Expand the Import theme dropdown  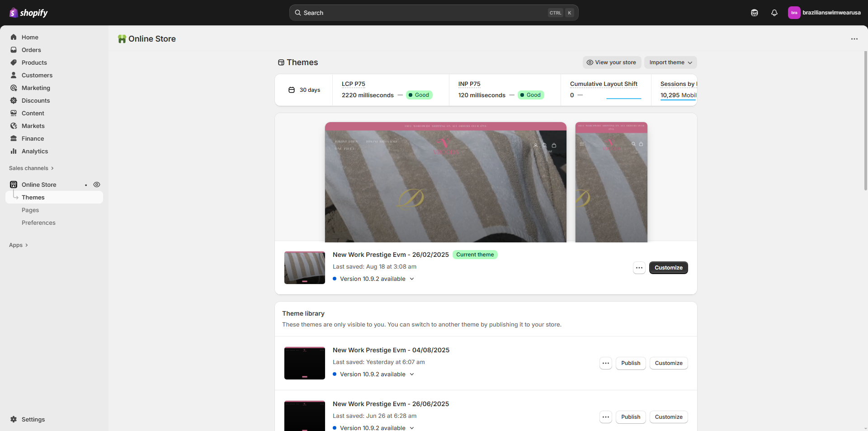tap(670, 62)
